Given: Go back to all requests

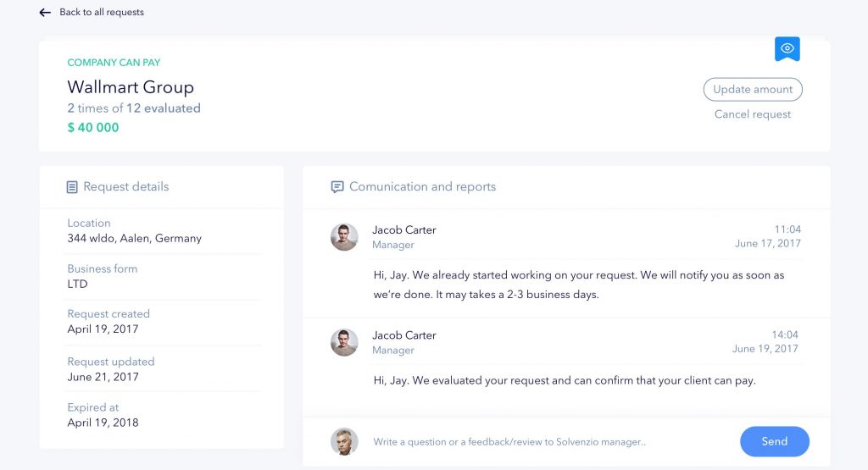Looking at the screenshot, I should tap(102, 13).
